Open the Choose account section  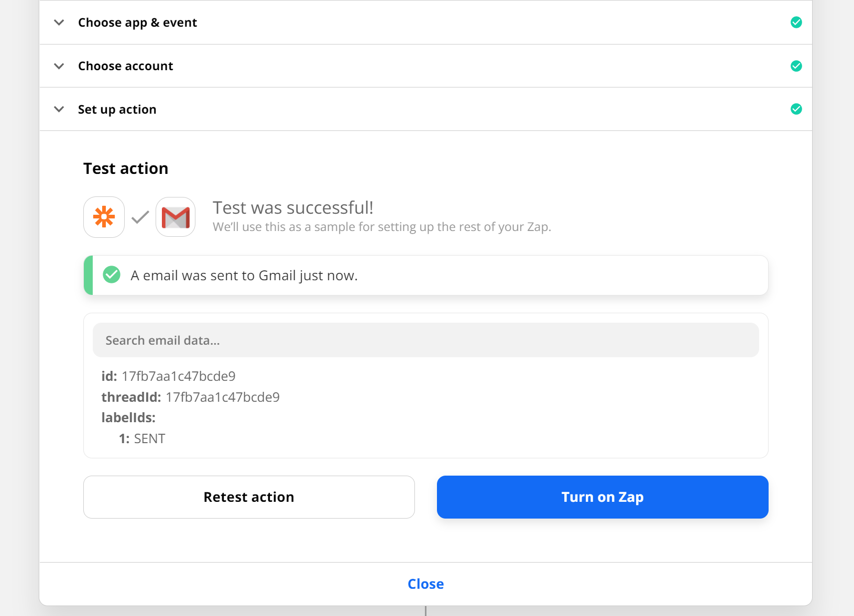click(125, 66)
